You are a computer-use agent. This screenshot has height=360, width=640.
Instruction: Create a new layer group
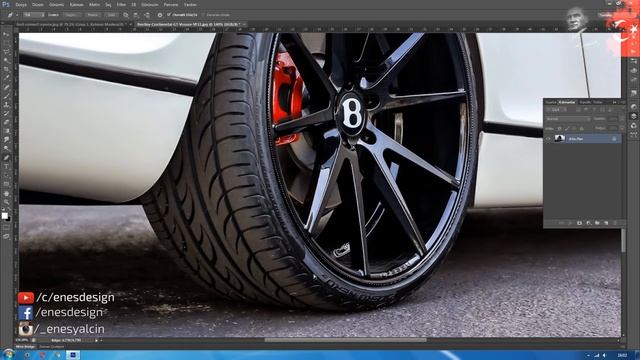[x=597, y=223]
